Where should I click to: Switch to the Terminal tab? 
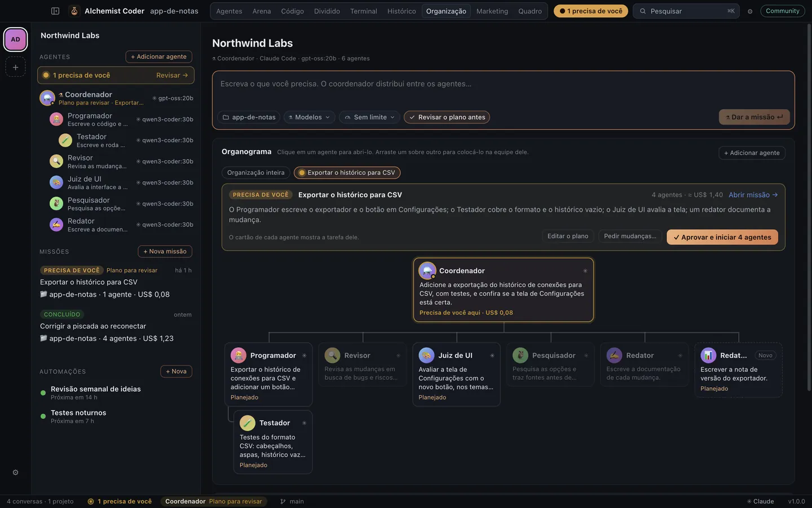pos(363,11)
